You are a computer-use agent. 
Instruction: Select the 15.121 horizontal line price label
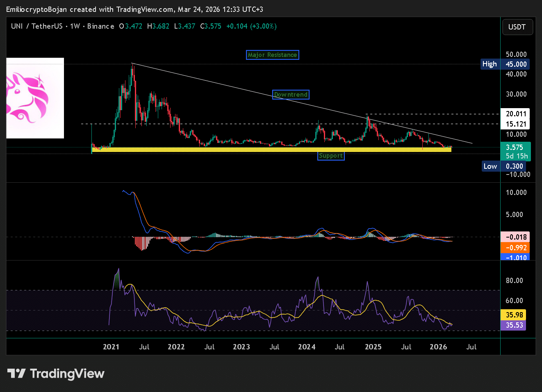[516, 124]
